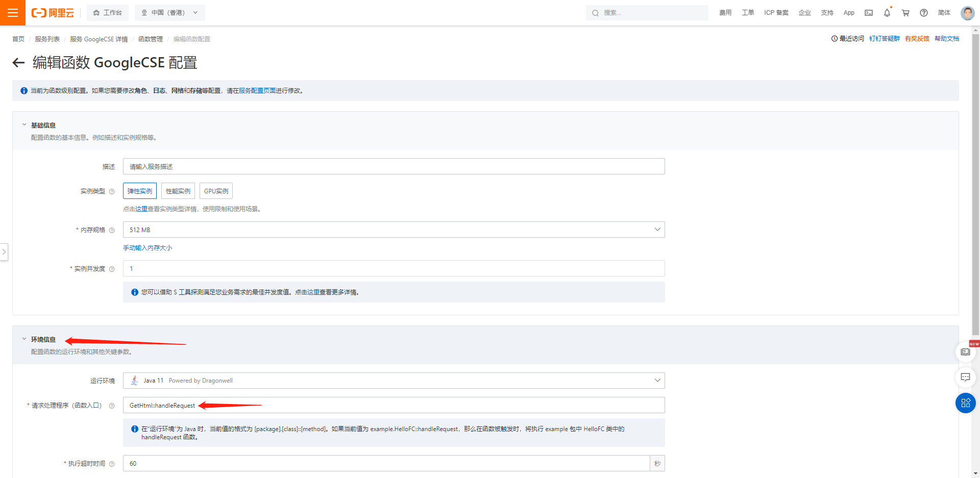Open the 费用 menu

tap(725, 13)
